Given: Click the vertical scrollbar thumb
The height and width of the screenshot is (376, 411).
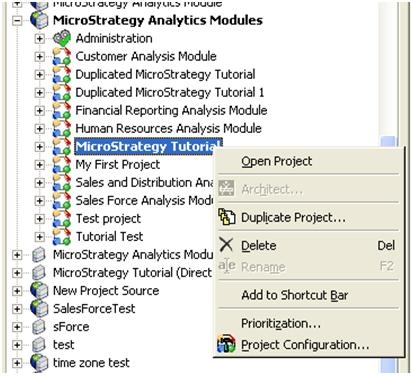Looking at the screenshot, I should coord(388,255).
